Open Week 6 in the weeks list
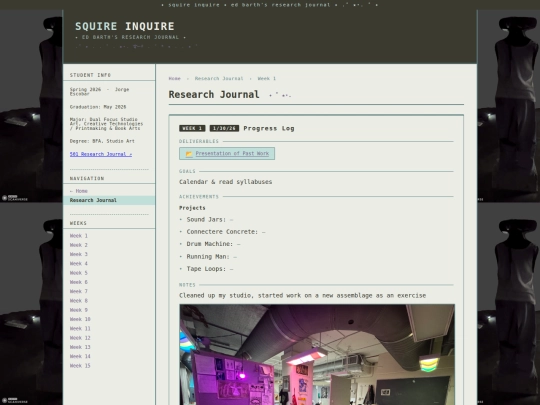This screenshot has width=540, height=405. [x=79, y=282]
